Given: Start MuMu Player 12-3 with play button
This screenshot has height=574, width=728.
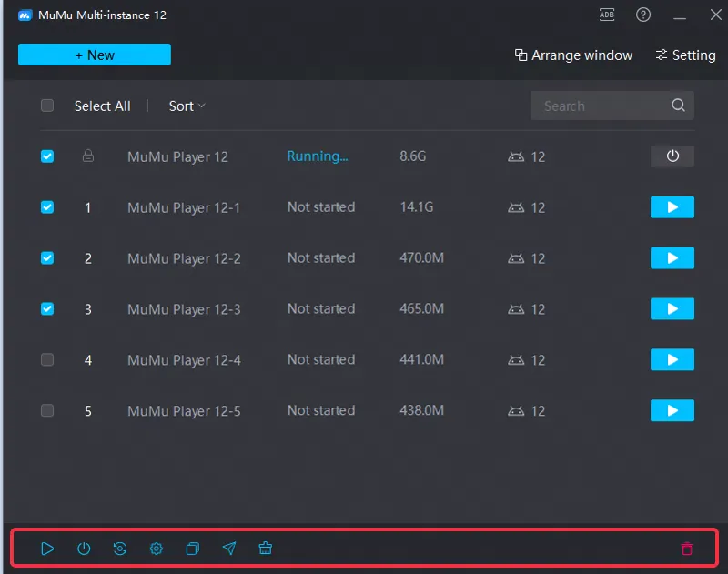Looking at the screenshot, I should 672,308.
